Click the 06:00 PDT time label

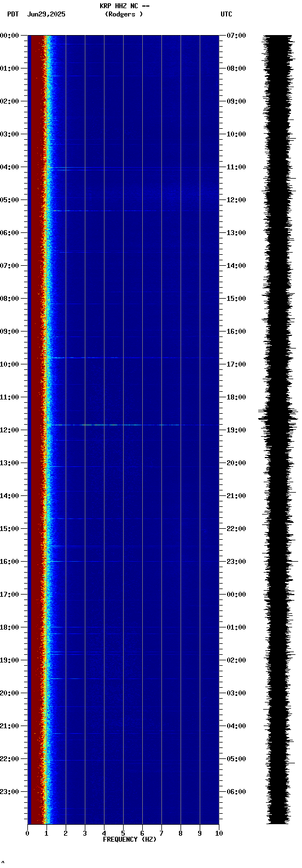pyautogui.click(x=9, y=233)
